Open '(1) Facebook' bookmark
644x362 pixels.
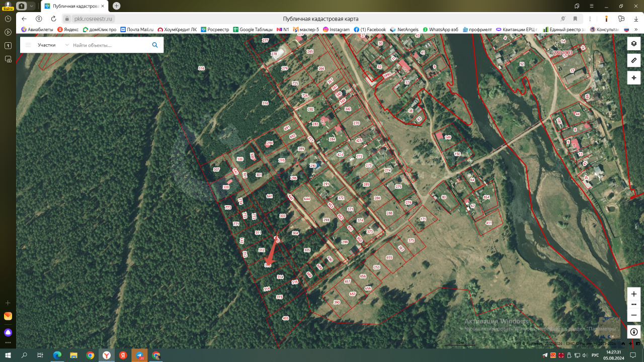point(370,30)
